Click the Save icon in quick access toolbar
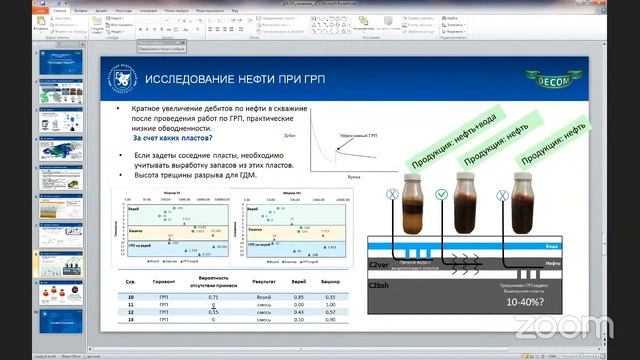The image size is (640, 360). (42, 3)
